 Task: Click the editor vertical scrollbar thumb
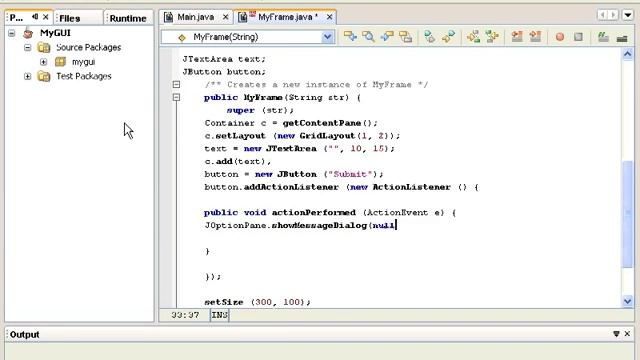[627, 214]
